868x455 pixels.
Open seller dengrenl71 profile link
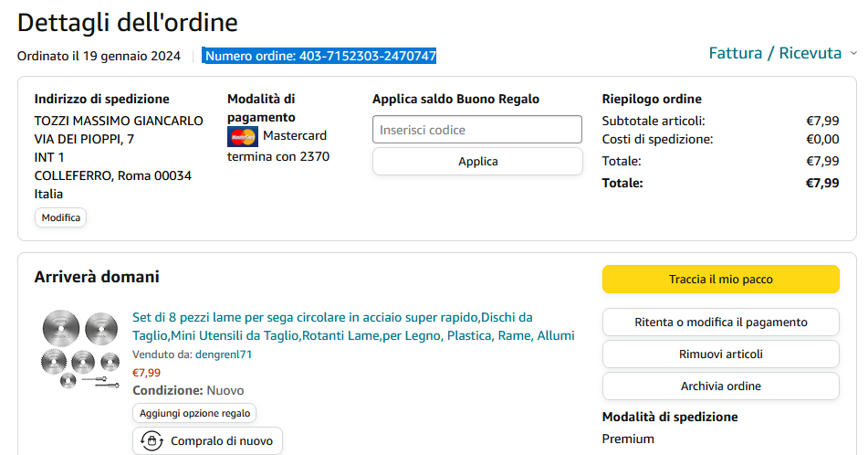pyautogui.click(x=224, y=354)
